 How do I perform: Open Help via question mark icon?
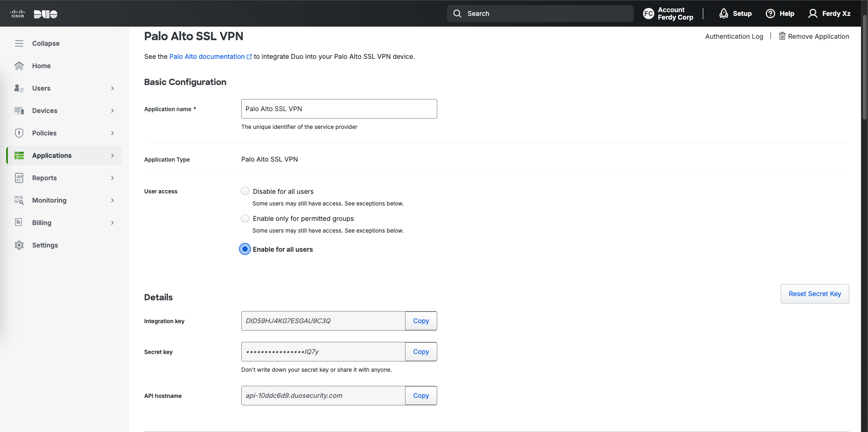(x=770, y=14)
